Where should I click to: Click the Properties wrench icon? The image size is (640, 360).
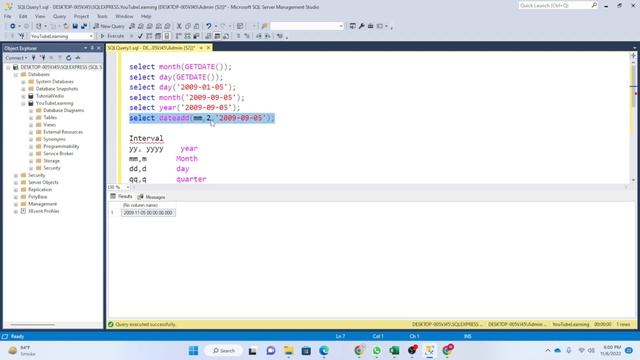(x=361, y=26)
